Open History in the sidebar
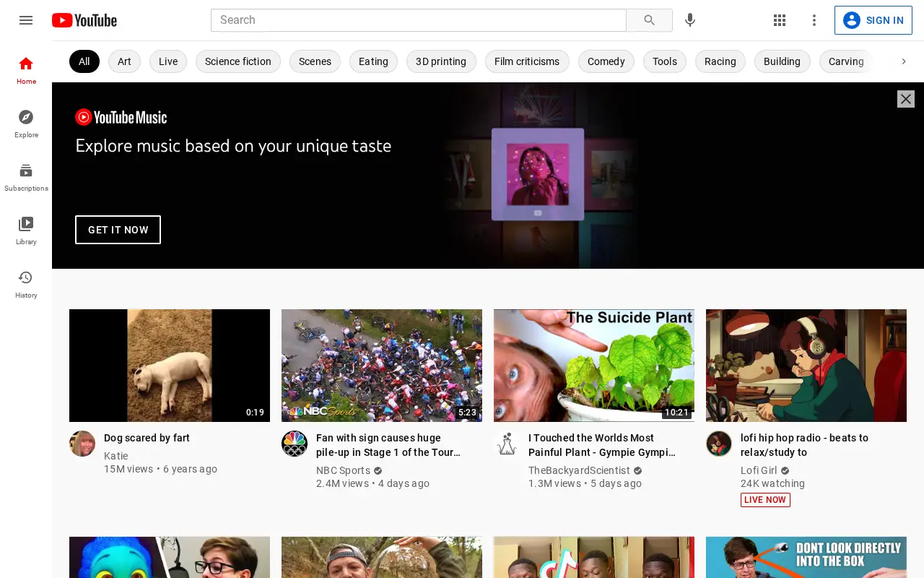The width and height of the screenshot is (924, 578). click(x=26, y=284)
